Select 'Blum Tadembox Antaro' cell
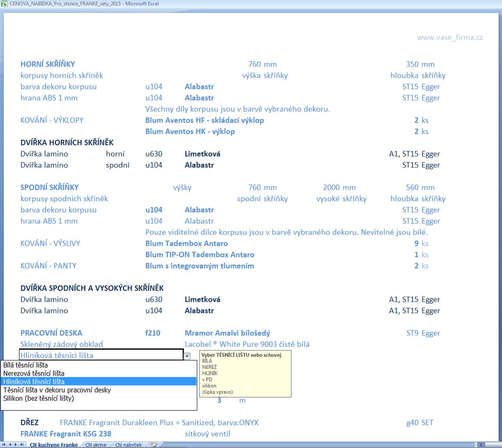This screenshot has height=448, width=502. coord(186,243)
